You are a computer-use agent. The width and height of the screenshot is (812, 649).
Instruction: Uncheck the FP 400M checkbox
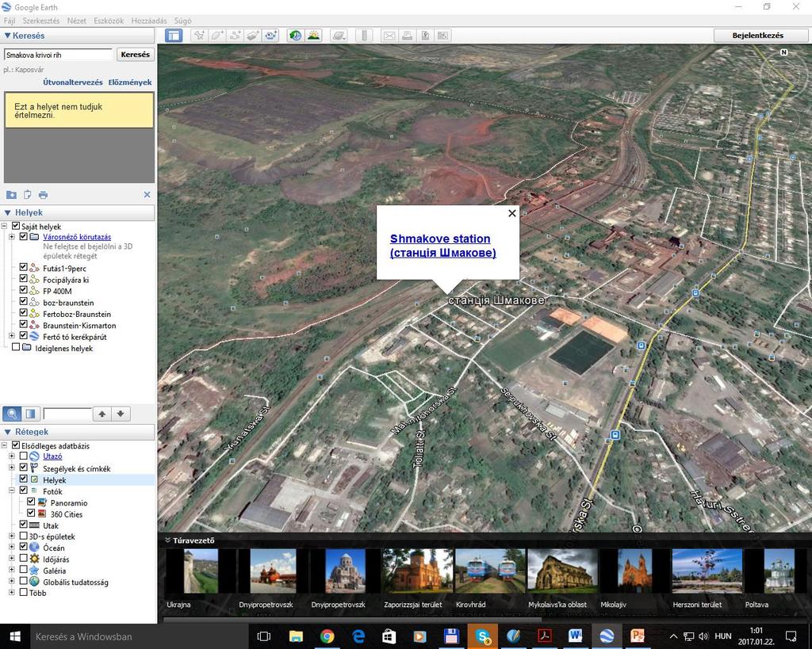(x=23, y=290)
